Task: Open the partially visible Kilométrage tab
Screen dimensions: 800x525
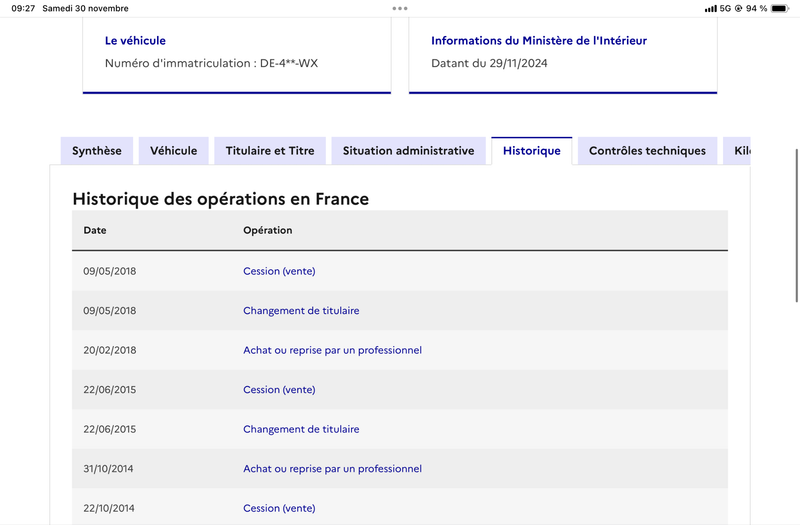Action: (737, 151)
